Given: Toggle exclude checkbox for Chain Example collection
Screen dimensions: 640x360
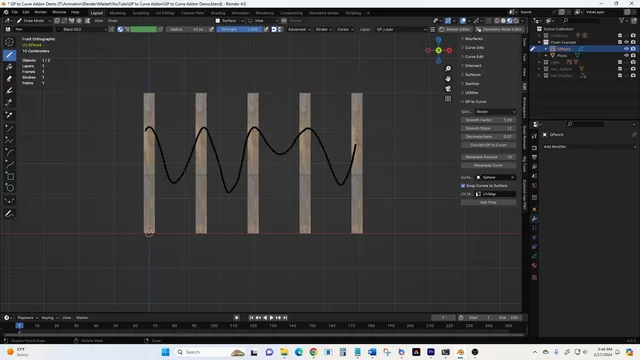Looking at the screenshot, I should click(x=620, y=42).
